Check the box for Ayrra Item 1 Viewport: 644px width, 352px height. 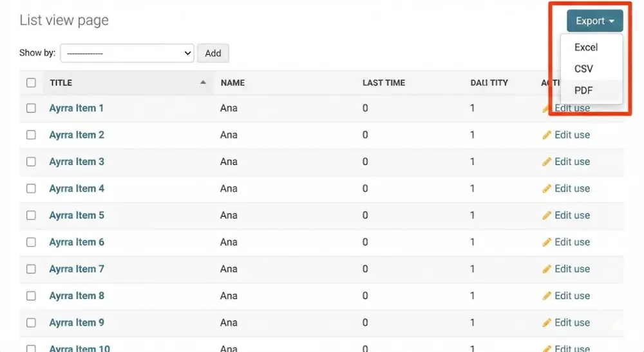[x=31, y=108]
